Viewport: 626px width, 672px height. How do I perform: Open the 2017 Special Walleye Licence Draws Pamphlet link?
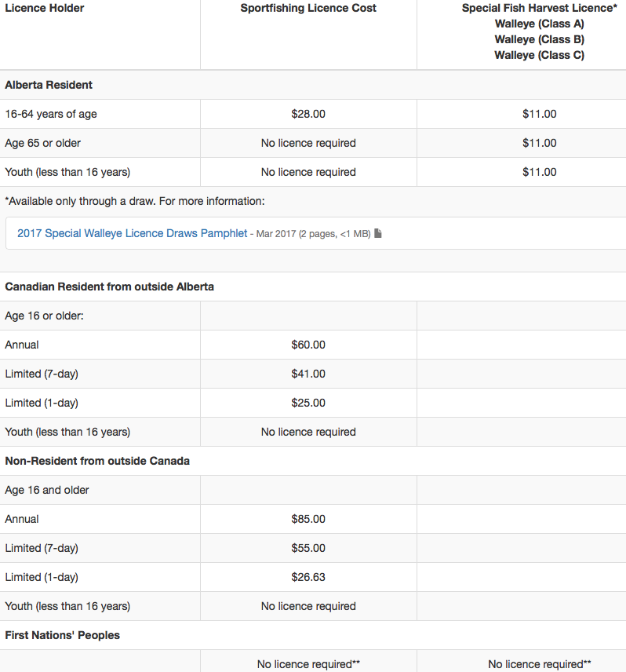point(132,233)
